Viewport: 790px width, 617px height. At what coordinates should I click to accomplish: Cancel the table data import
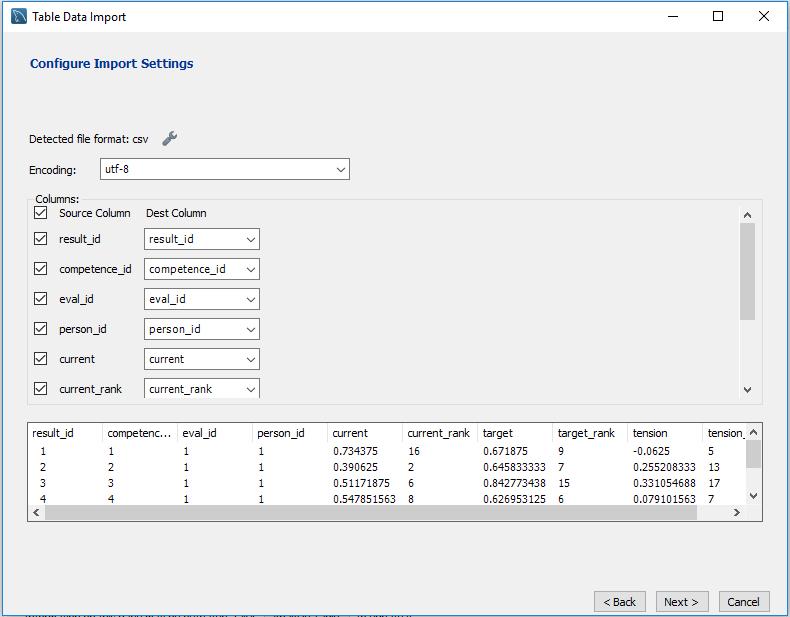point(744,602)
